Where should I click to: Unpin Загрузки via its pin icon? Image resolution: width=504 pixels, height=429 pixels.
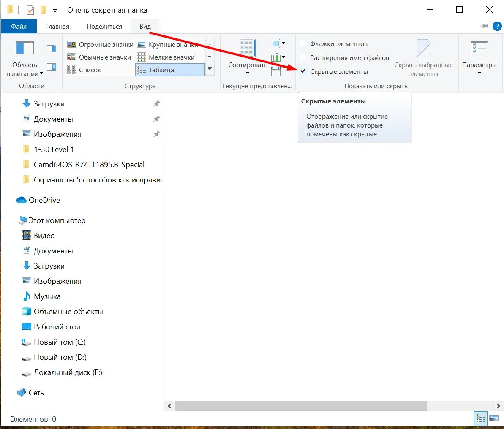156,103
